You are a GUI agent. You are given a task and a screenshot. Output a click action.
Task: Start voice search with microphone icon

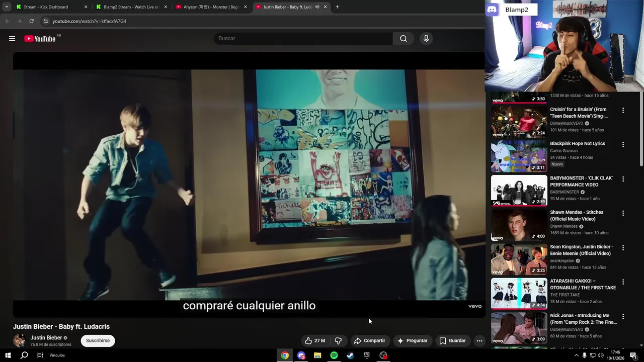click(426, 38)
